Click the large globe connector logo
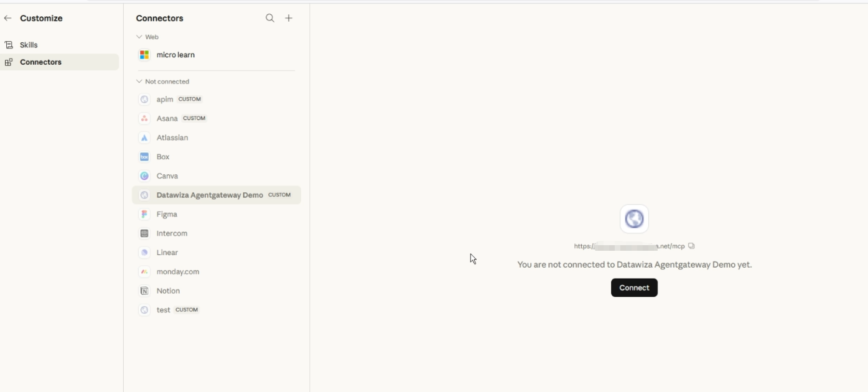 pos(634,219)
